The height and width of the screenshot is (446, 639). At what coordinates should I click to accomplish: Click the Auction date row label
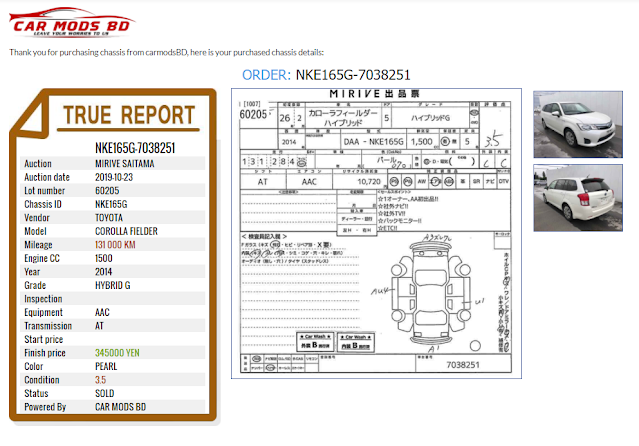coord(47,177)
